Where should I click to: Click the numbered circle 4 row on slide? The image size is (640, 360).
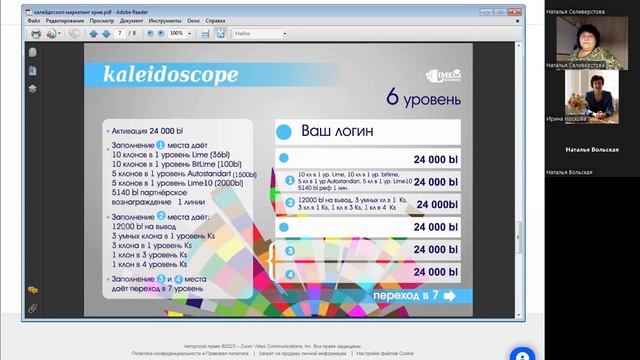(368, 272)
